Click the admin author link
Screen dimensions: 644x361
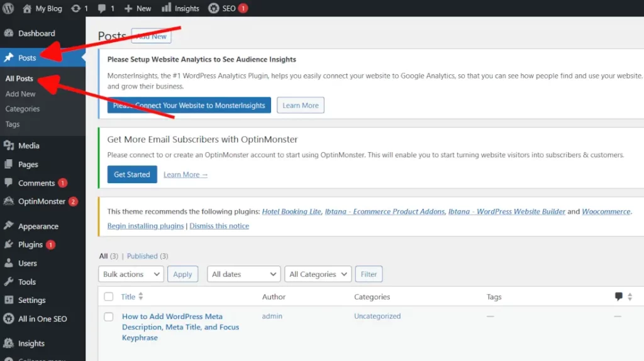click(x=272, y=316)
